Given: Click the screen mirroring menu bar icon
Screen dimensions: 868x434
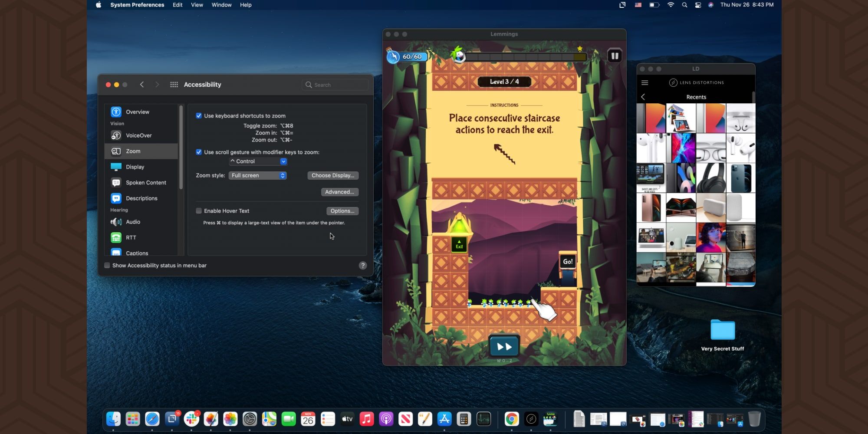Looking at the screenshot, I should [x=622, y=5].
